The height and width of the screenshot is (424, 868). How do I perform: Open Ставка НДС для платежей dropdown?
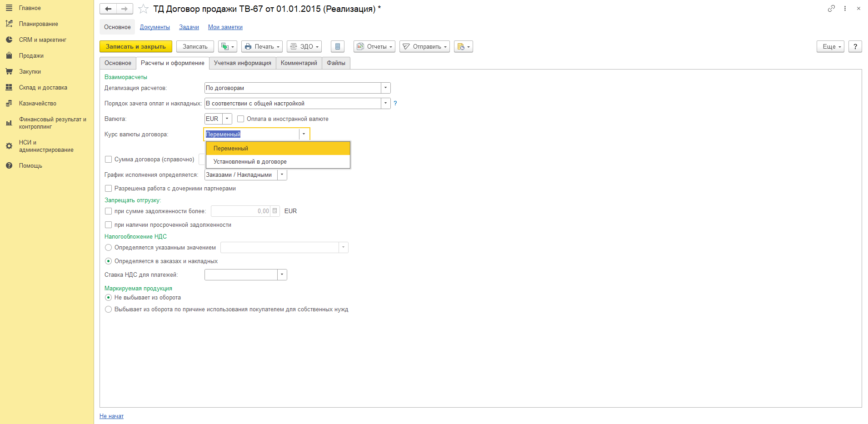tap(282, 275)
